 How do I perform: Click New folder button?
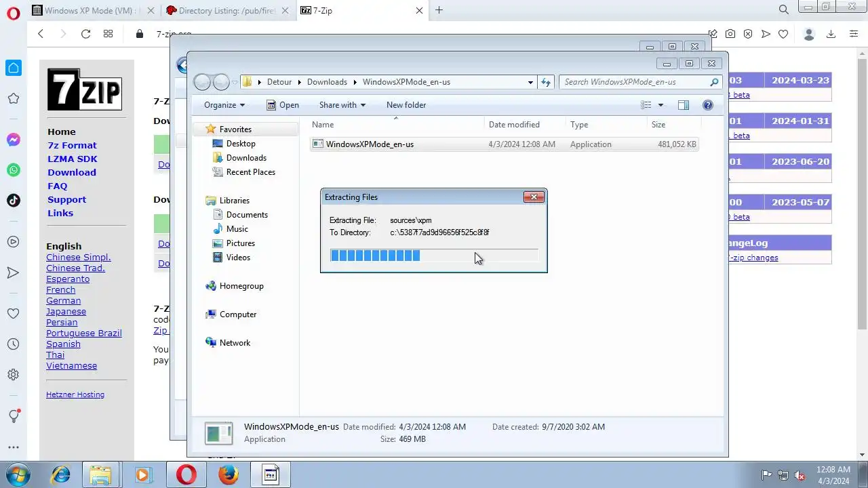pos(406,105)
